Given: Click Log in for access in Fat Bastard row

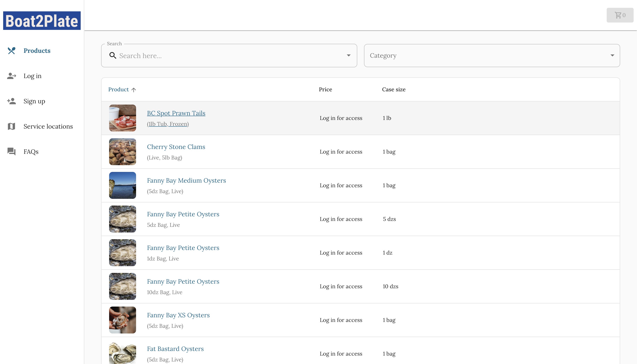Looking at the screenshot, I should click(341, 354).
